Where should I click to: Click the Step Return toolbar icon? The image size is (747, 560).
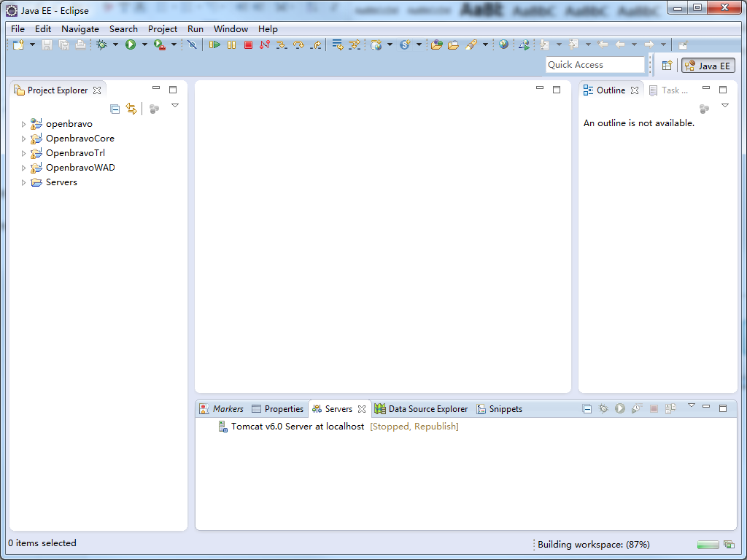click(315, 44)
